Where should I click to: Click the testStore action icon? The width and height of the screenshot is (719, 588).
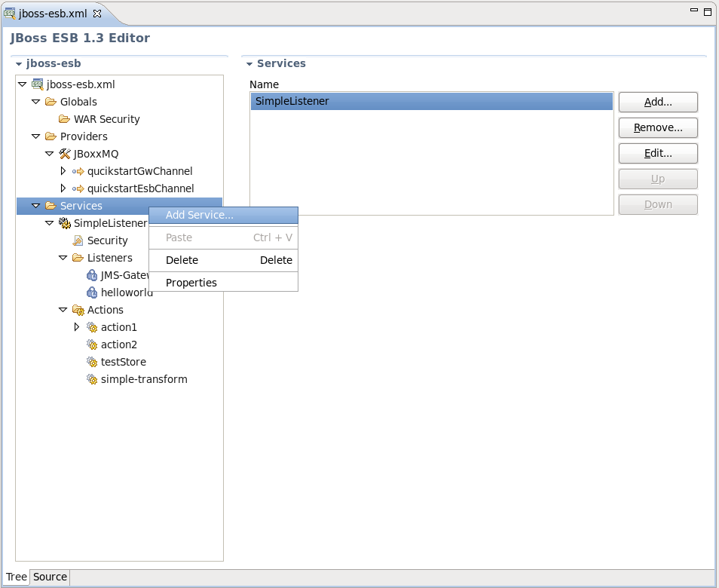pyautogui.click(x=92, y=362)
